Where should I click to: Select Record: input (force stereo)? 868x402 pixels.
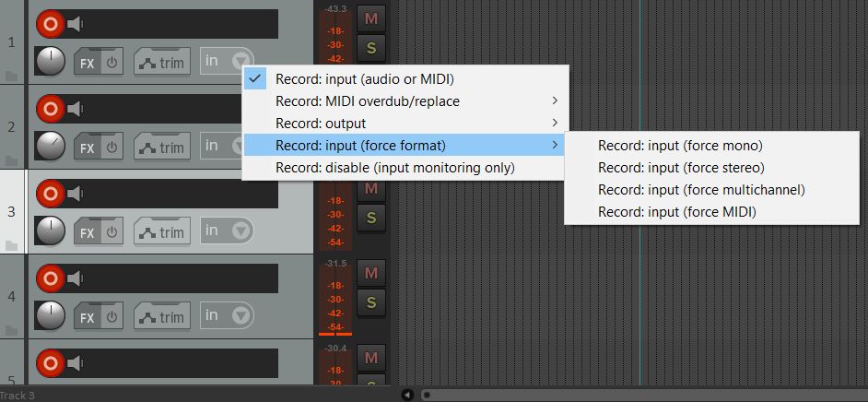[680, 168]
